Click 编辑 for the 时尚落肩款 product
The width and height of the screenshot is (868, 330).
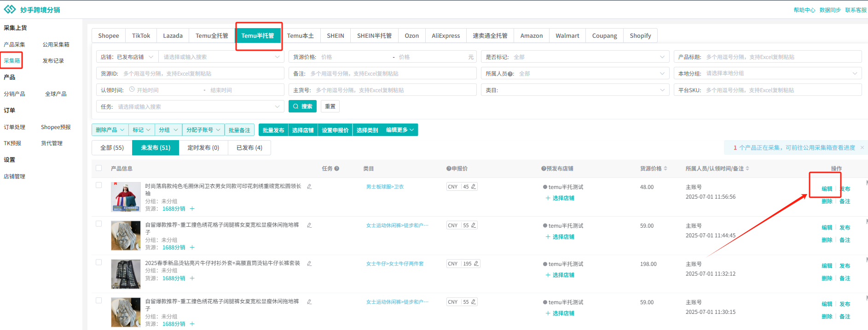(x=827, y=189)
